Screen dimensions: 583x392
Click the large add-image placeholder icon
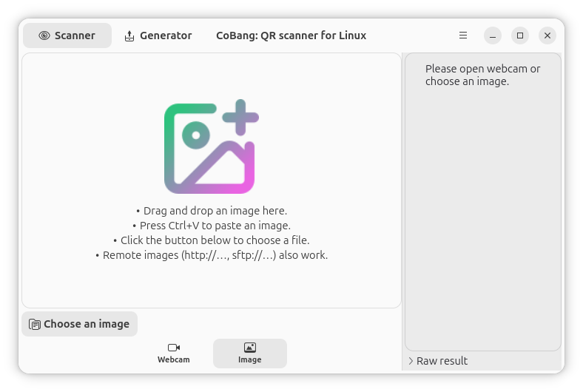click(211, 146)
